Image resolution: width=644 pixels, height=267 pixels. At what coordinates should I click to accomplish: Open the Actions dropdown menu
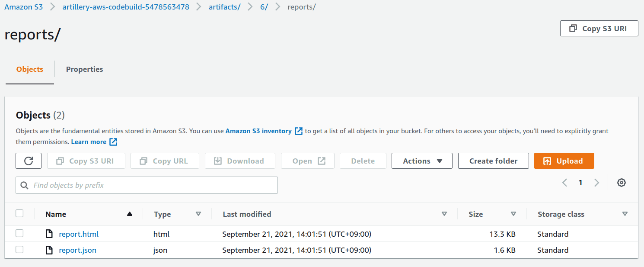tap(422, 161)
